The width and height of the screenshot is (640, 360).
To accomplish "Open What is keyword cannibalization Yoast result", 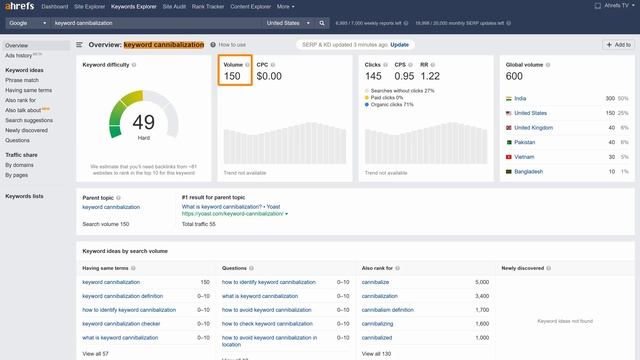I will 231,207.
